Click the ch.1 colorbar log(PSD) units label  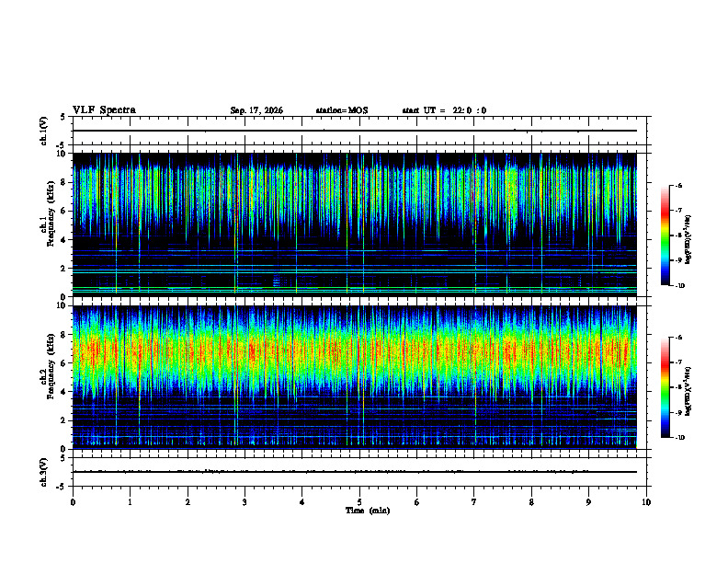tap(688, 240)
